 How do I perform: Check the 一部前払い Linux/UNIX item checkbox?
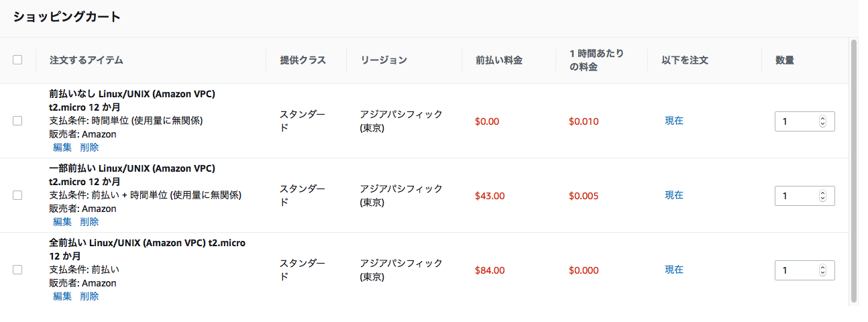pos(17,195)
